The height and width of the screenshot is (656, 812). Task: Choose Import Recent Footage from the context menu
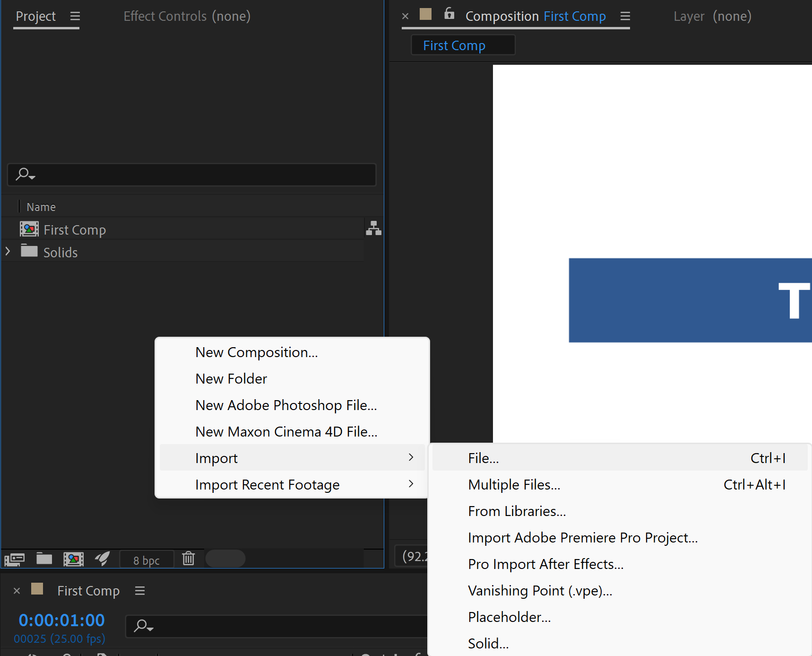click(267, 484)
